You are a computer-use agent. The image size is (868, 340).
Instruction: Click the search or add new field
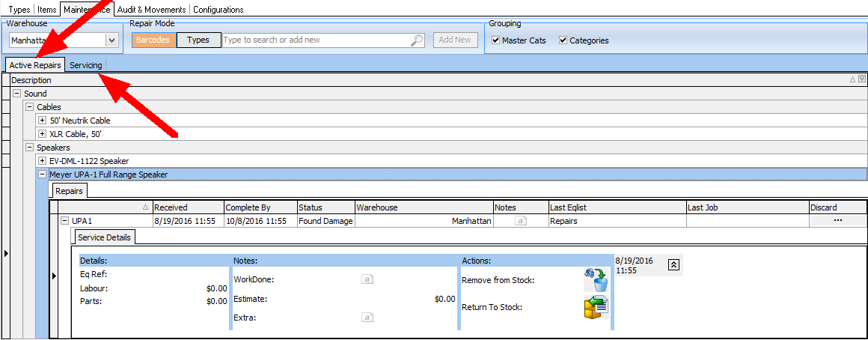pyautogui.click(x=314, y=40)
